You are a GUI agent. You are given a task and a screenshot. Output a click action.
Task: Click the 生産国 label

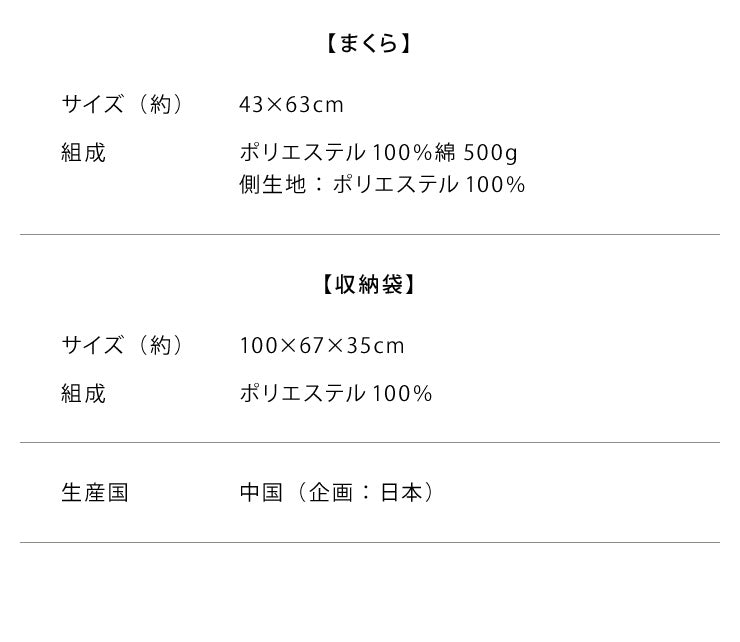pyautogui.click(x=95, y=493)
